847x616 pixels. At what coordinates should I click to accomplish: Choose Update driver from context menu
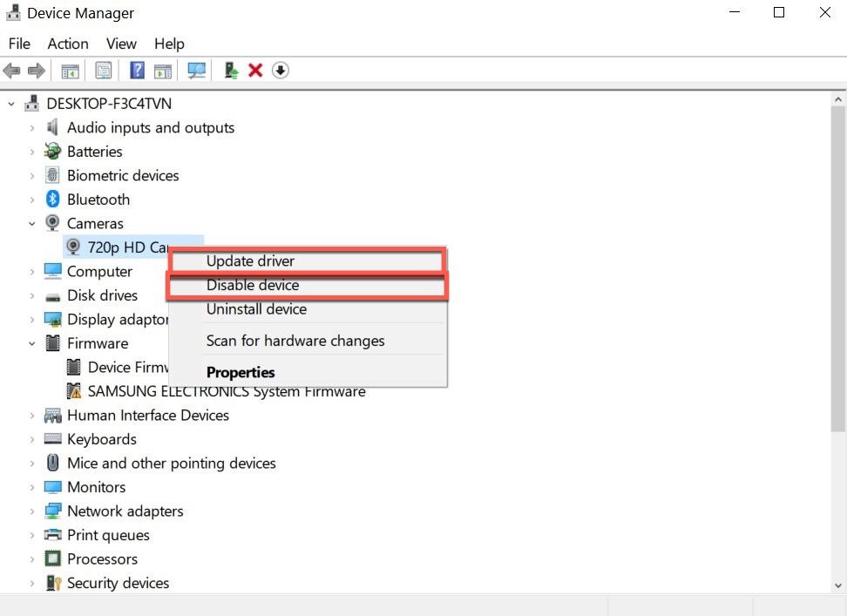click(250, 261)
